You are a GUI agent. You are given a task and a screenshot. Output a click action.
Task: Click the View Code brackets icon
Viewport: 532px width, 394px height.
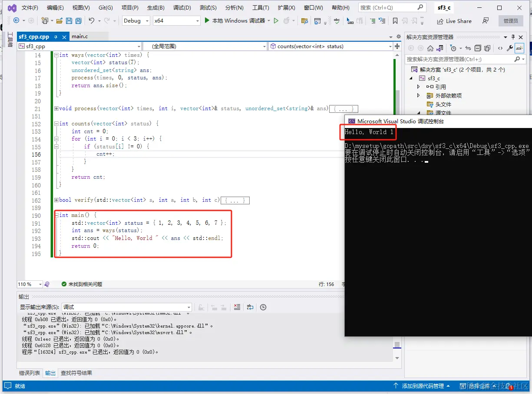[x=500, y=48]
